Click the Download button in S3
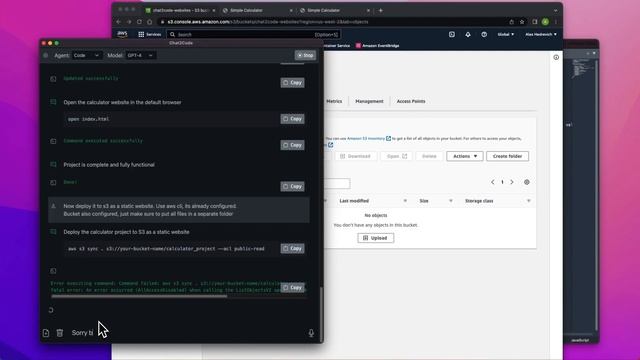The height and width of the screenshot is (360, 640). (x=356, y=156)
